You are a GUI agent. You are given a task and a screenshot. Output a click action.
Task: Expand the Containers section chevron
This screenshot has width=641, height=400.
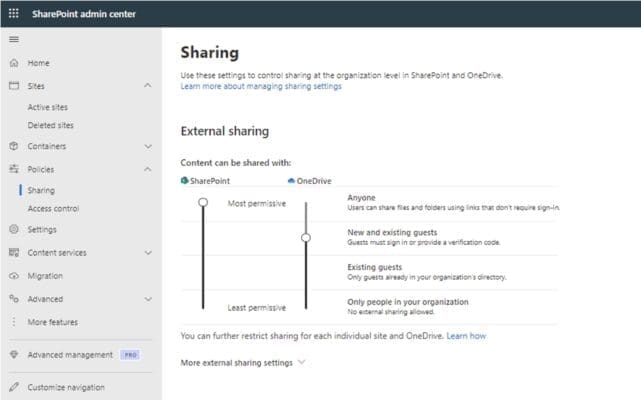coord(148,146)
